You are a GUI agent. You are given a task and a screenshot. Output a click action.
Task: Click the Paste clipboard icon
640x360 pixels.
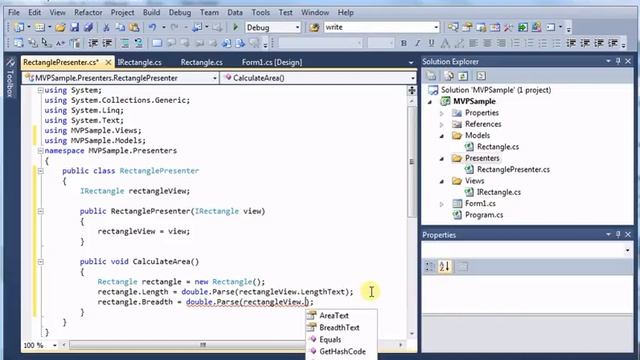click(x=134, y=27)
